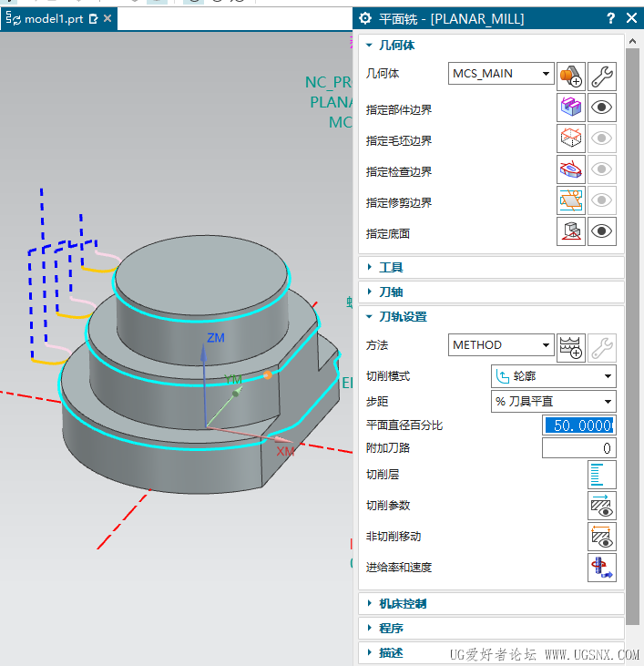Viewport: 644px width, 666px height.
Task: Open the specify floor (指定底面) icon
Action: tap(571, 231)
